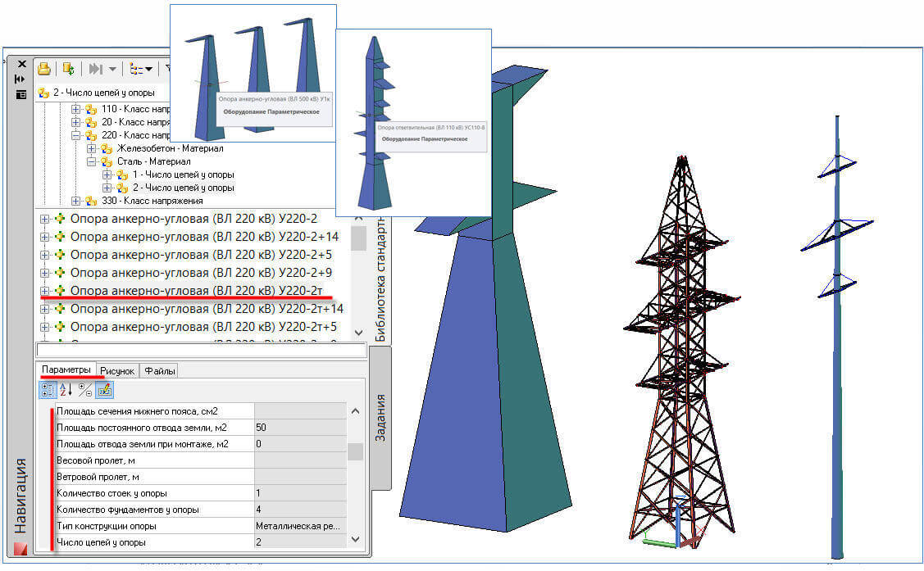Click the insert-into-model icon with green arrow
This screenshot has height=571, width=924.
click(69, 69)
